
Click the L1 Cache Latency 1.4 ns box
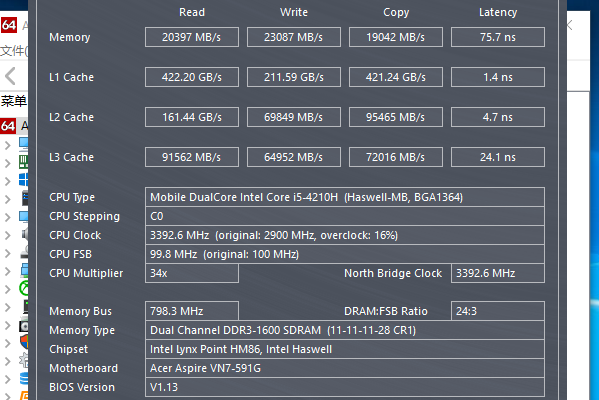[x=498, y=77]
